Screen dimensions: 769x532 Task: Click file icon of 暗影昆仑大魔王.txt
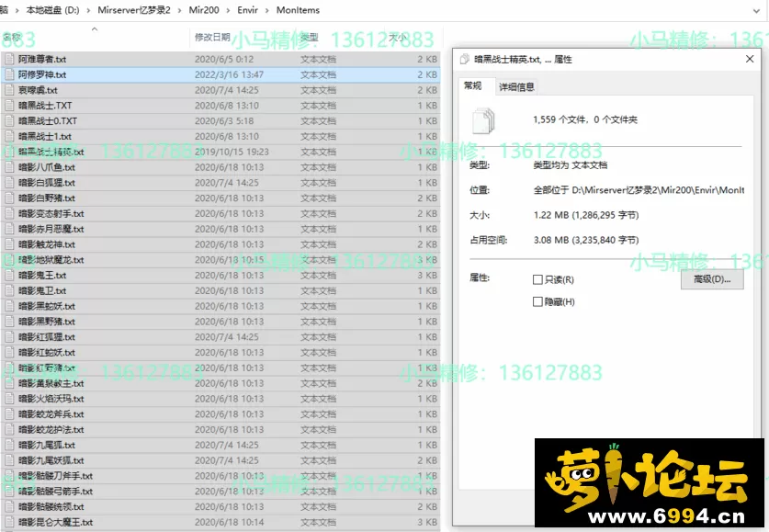(9, 522)
